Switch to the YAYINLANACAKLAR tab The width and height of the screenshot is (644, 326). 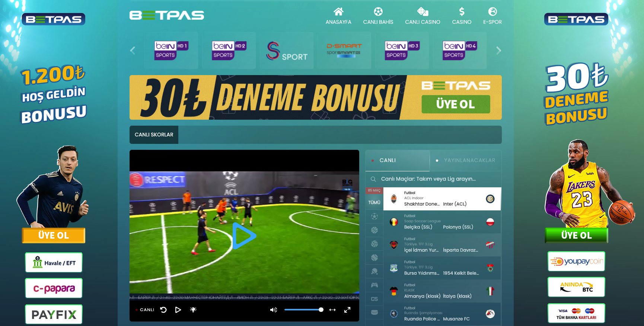coord(466,160)
